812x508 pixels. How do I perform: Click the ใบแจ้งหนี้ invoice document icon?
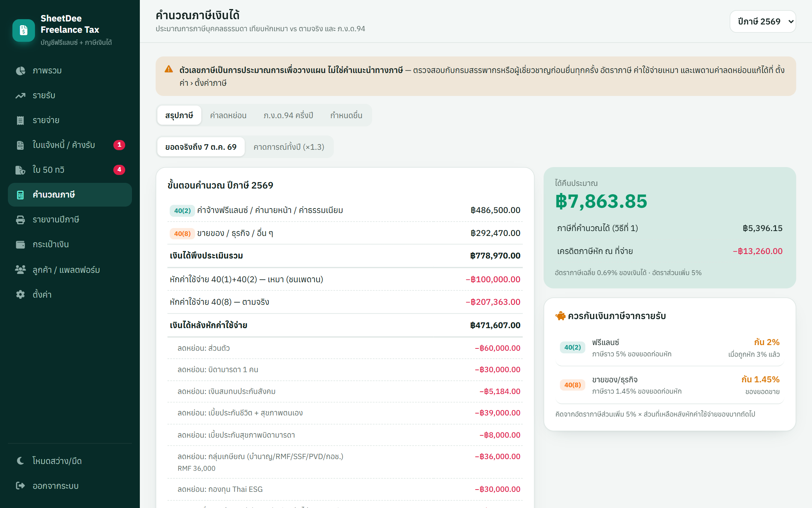(20, 145)
